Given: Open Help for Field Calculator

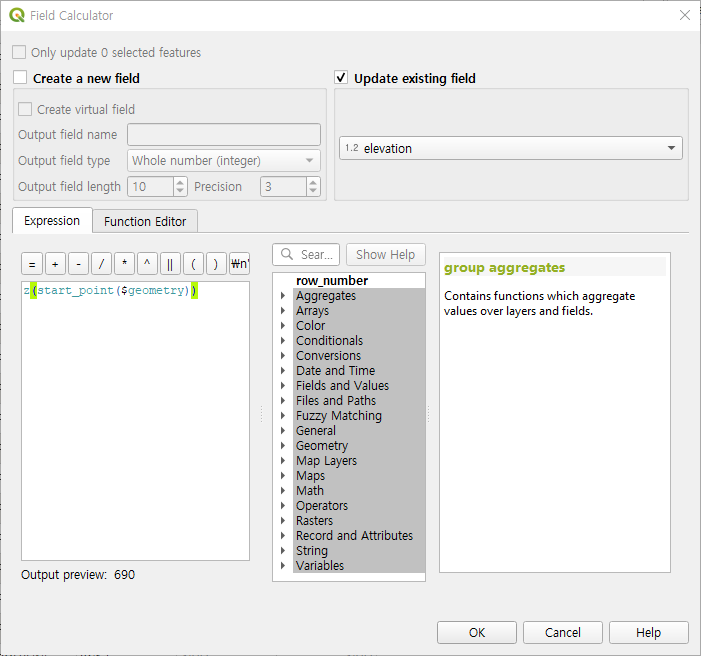Looking at the screenshot, I should 648,632.
